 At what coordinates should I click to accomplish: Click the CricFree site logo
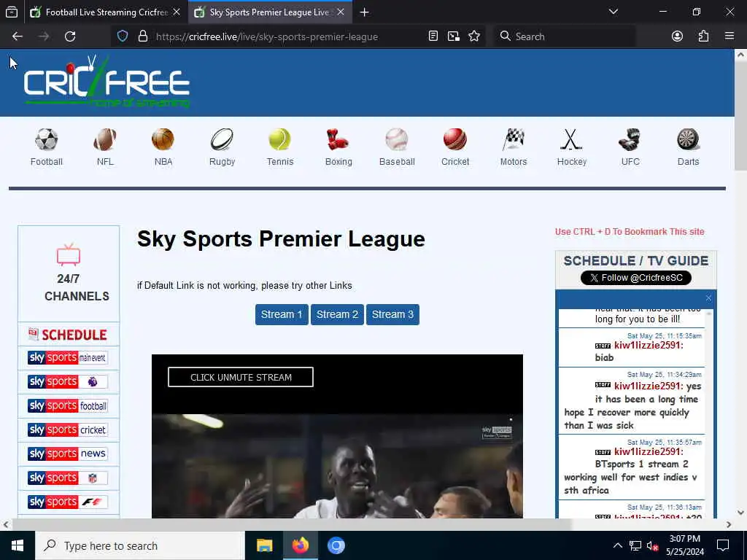click(x=107, y=82)
